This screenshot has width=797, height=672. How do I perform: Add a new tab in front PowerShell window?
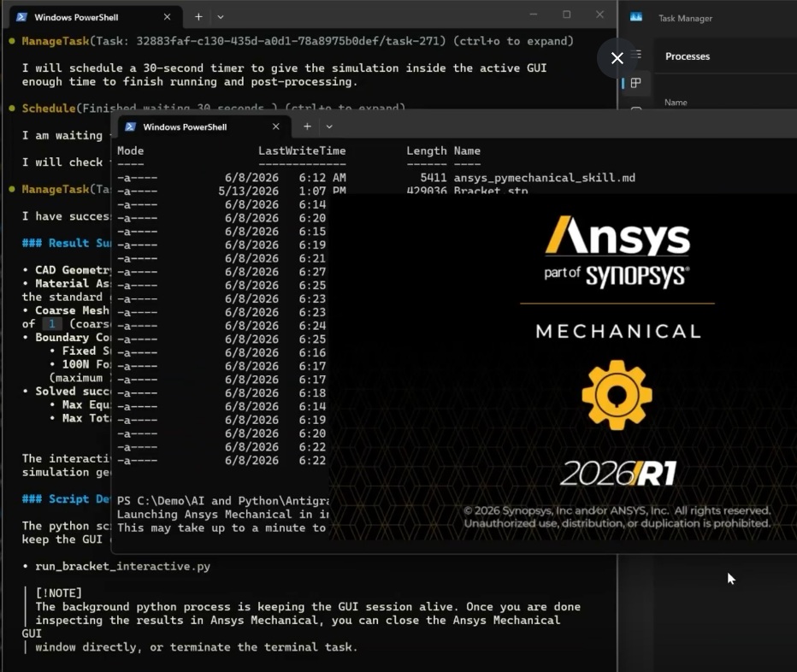(308, 127)
